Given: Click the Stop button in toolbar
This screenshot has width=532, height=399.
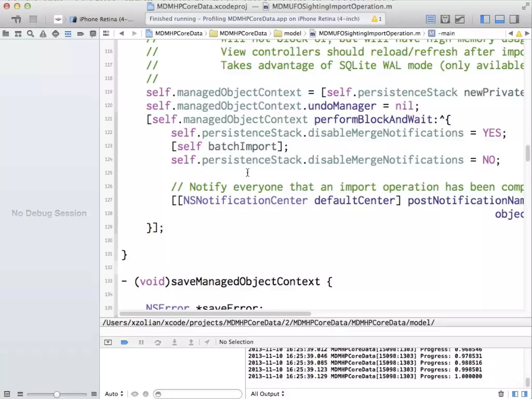Looking at the screenshot, I should 33,19.
